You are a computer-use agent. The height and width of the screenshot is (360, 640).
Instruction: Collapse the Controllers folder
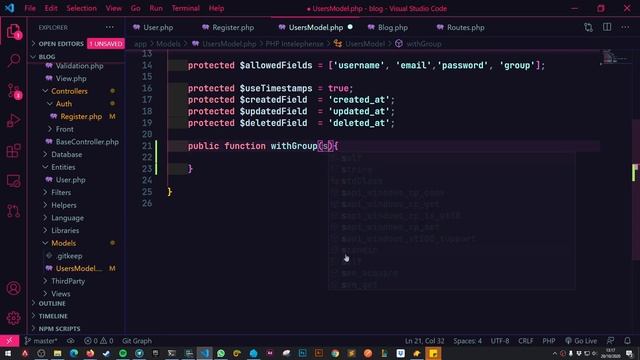coord(69,91)
